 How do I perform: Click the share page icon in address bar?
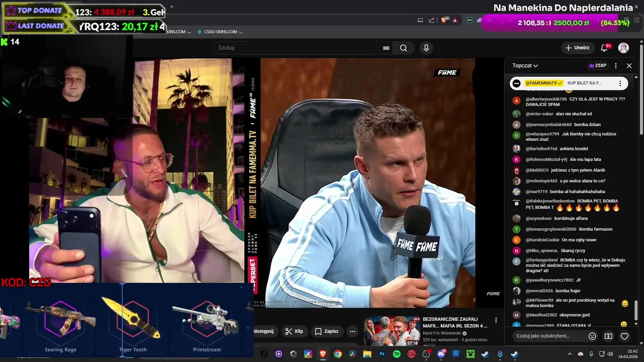click(431, 20)
